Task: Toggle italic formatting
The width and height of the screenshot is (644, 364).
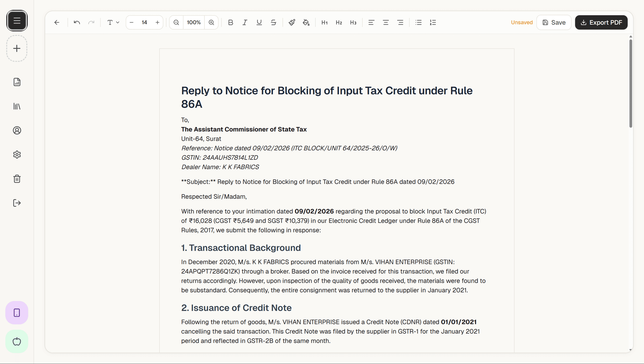Action: point(245,22)
